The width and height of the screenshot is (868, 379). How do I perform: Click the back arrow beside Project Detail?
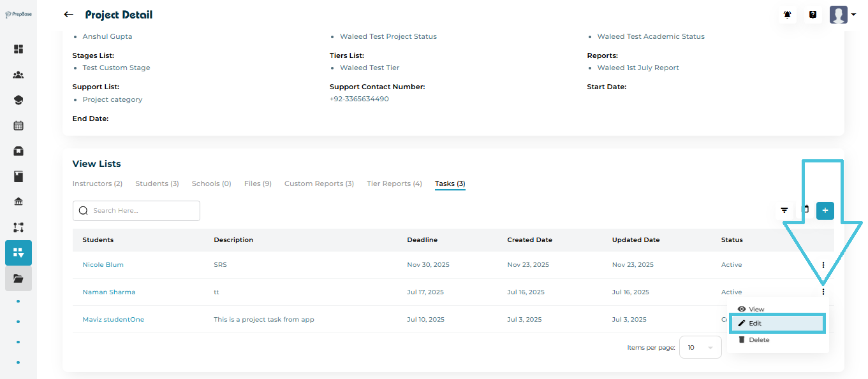point(68,15)
